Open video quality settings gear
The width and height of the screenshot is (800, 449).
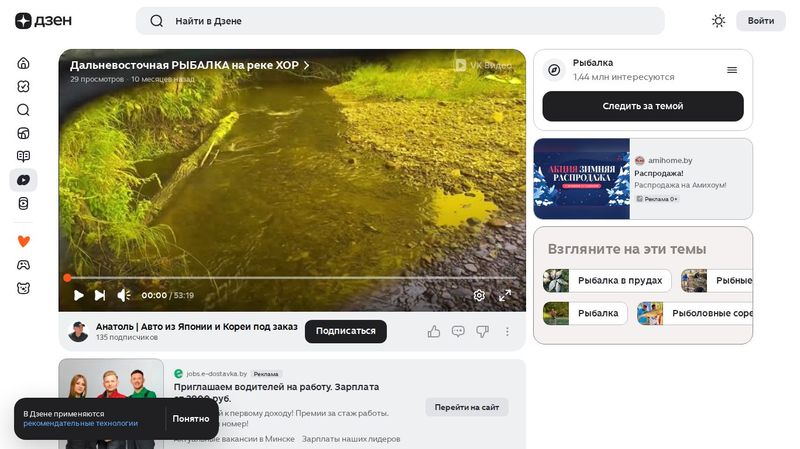click(x=479, y=295)
